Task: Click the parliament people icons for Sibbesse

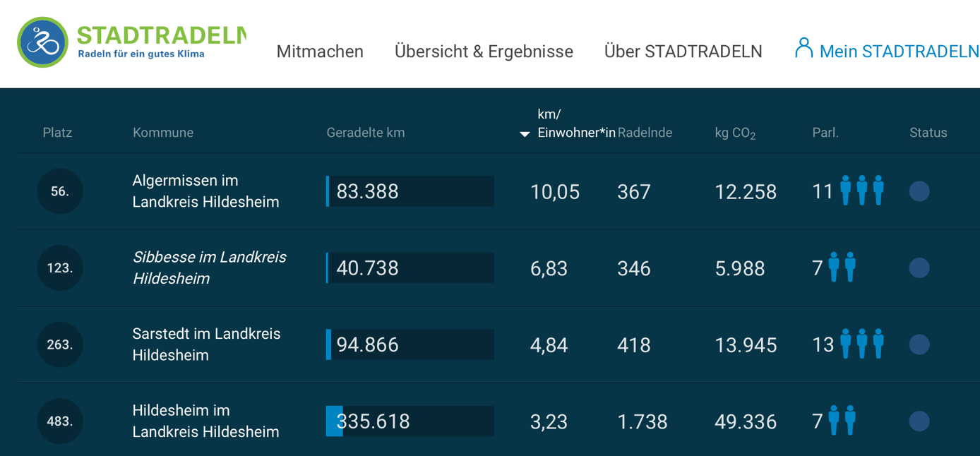Action: point(842,268)
